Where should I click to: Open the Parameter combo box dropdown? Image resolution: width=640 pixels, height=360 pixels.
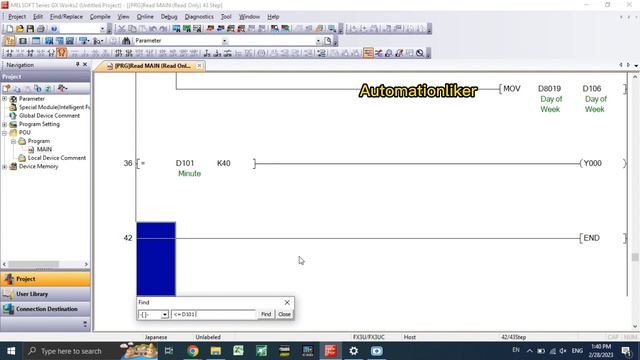(224, 41)
